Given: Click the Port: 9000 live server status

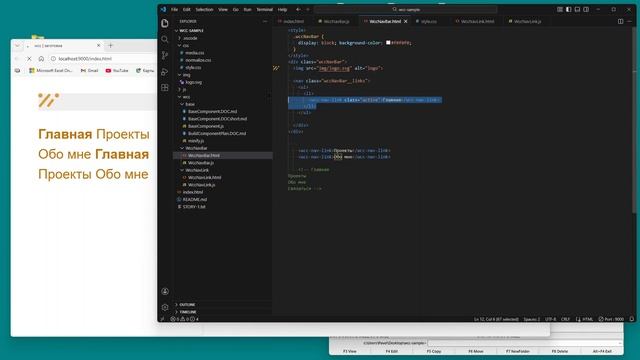Looking at the screenshot, I should pos(611,319).
